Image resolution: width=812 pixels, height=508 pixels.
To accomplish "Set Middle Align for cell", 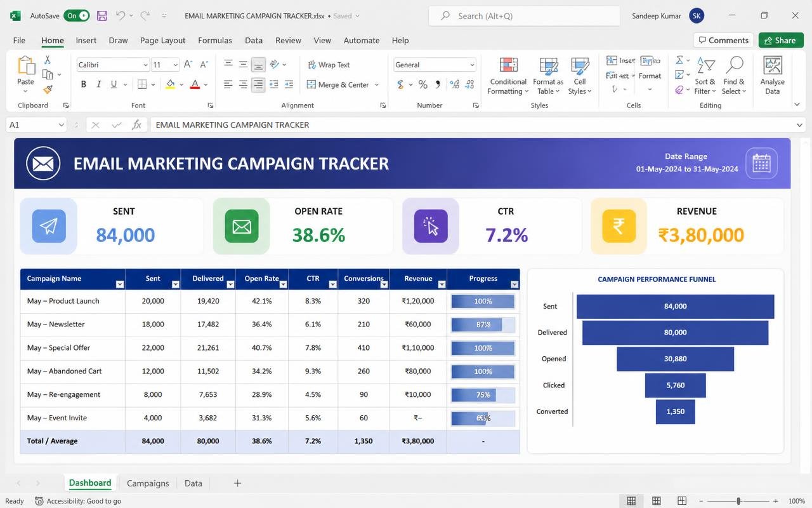I will 243,65.
